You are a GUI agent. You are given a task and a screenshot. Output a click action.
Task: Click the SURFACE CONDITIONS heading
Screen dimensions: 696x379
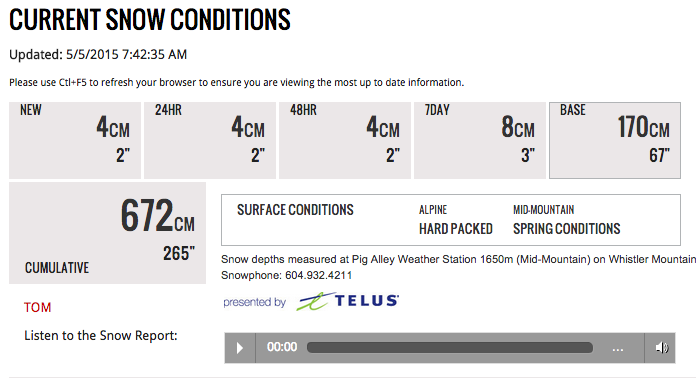[x=295, y=209]
